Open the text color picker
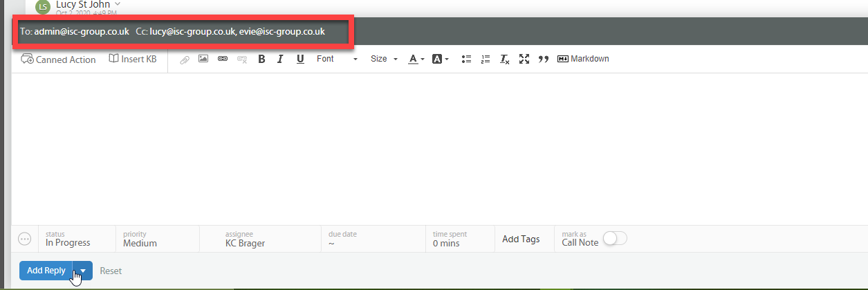 [416, 59]
